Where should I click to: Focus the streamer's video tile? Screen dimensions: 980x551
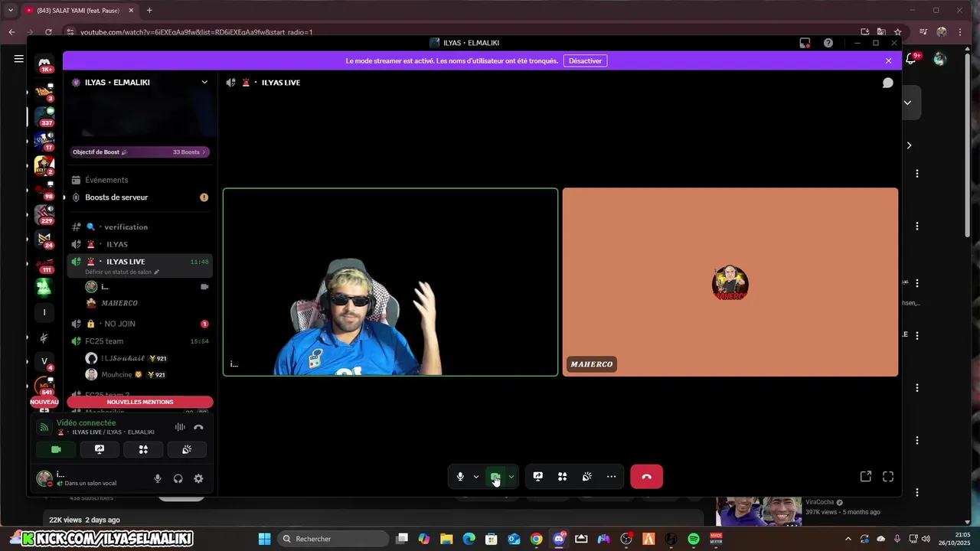pyautogui.click(x=390, y=282)
